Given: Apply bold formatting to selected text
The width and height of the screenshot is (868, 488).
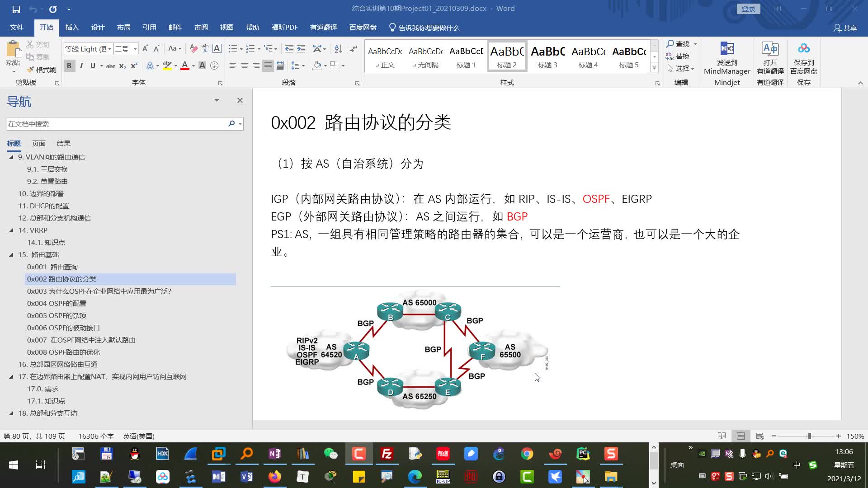Looking at the screenshot, I should coord(69,66).
